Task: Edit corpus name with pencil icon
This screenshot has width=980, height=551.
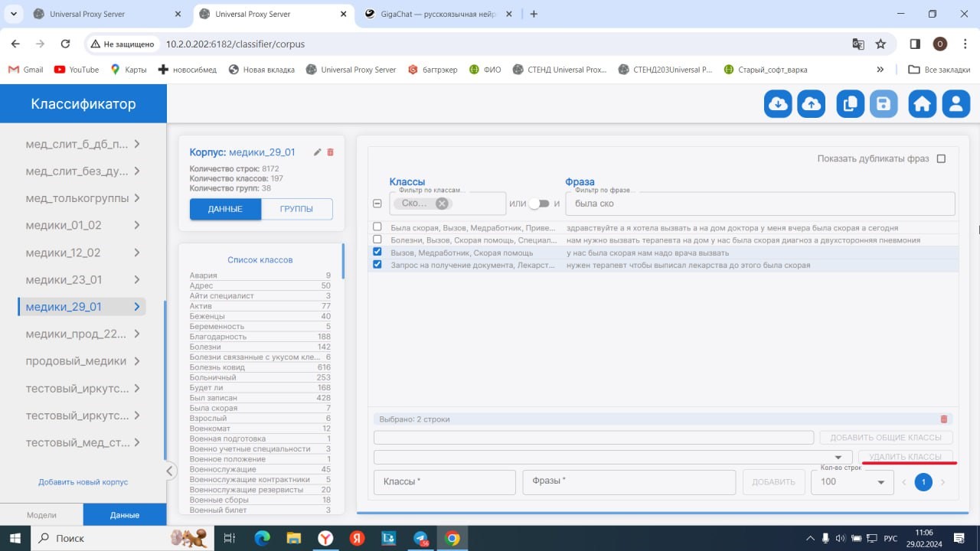Action: [318, 152]
